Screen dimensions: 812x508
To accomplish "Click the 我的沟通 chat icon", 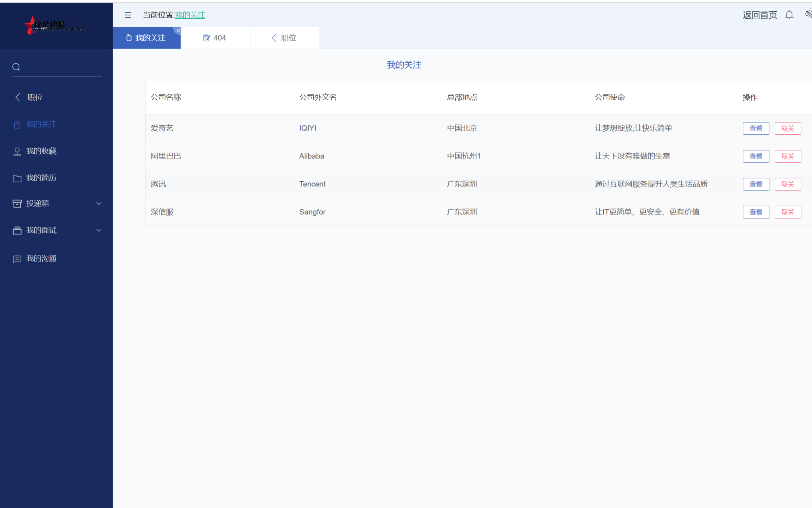I will 17,259.
